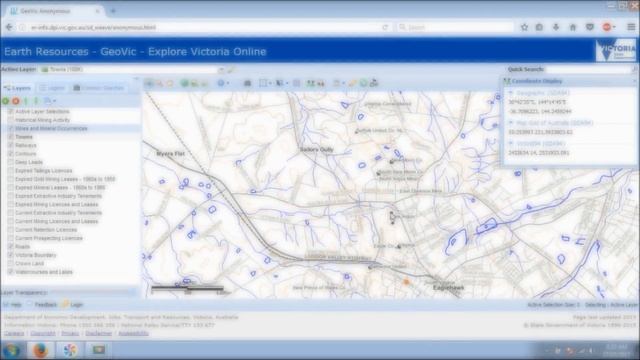Viewport: 640px width, 360px height.
Task: Click the reload icon in the address bar
Action: click(x=385, y=27)
